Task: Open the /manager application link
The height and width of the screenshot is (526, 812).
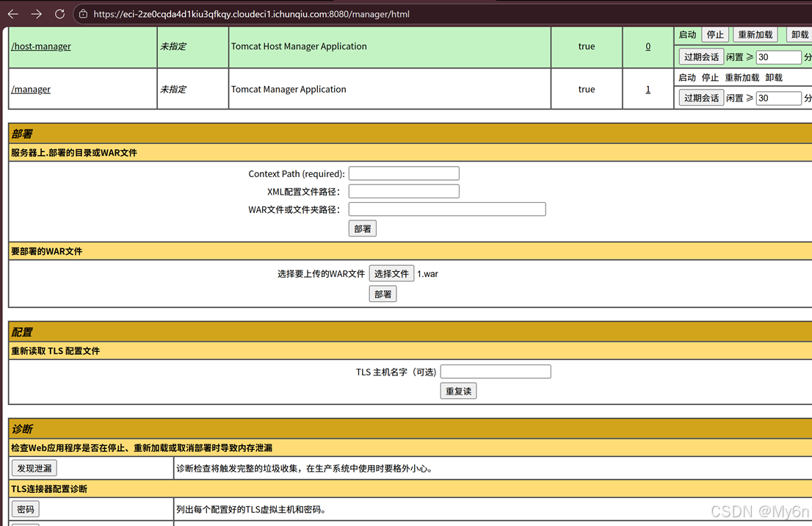Action: [31, 89]
